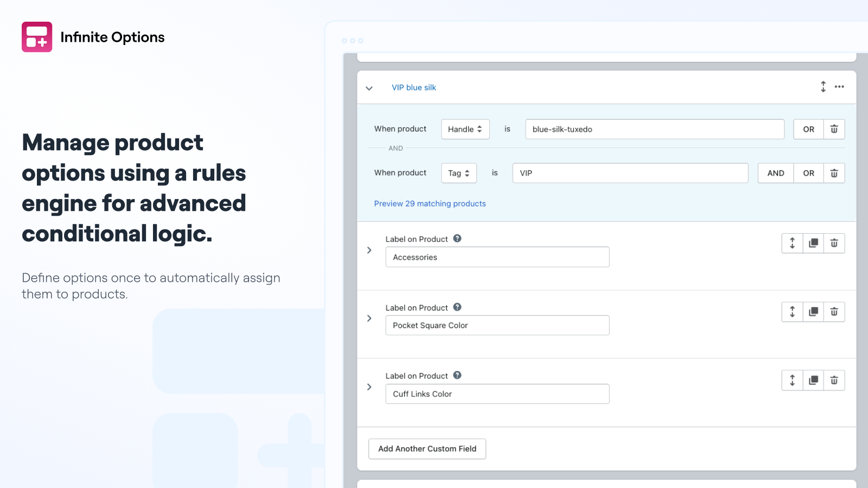Click the reorder icon for Pocket Square Color
This screenshot has width=868, height=488.
792,312
